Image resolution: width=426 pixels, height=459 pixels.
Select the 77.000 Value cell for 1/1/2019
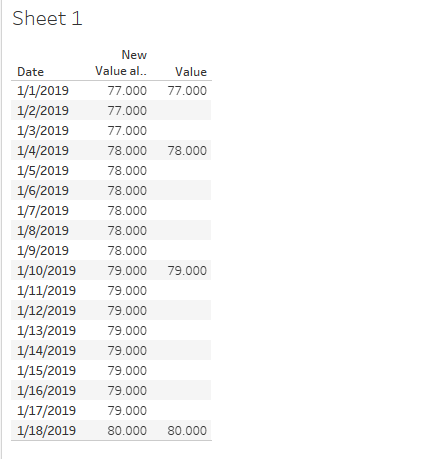[x=187, y=91]
